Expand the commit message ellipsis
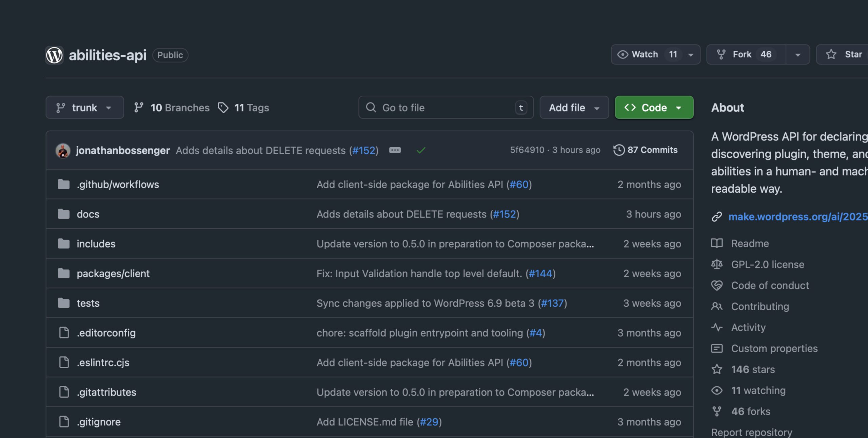 click(x=395, y=150)
